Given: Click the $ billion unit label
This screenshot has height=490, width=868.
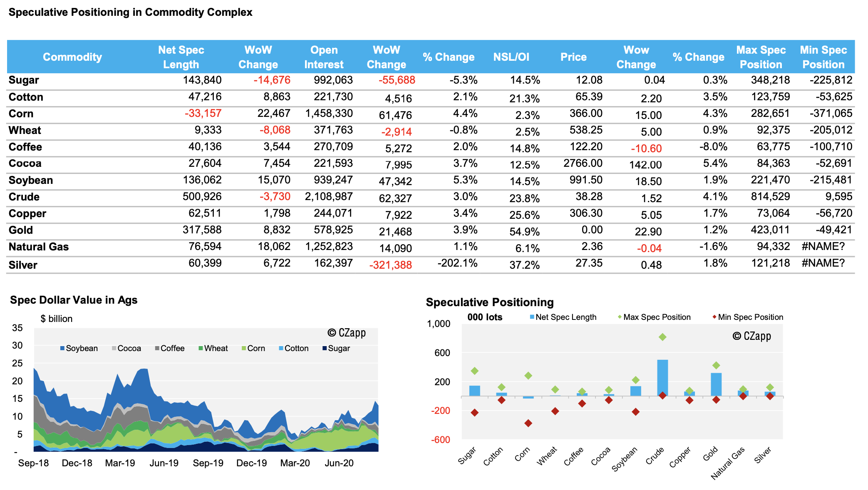Looking at the screenshot, I should point(57,319).
